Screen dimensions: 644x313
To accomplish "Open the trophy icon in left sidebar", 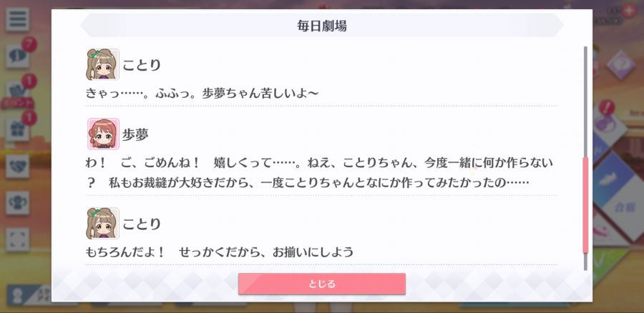I will 17,203.
